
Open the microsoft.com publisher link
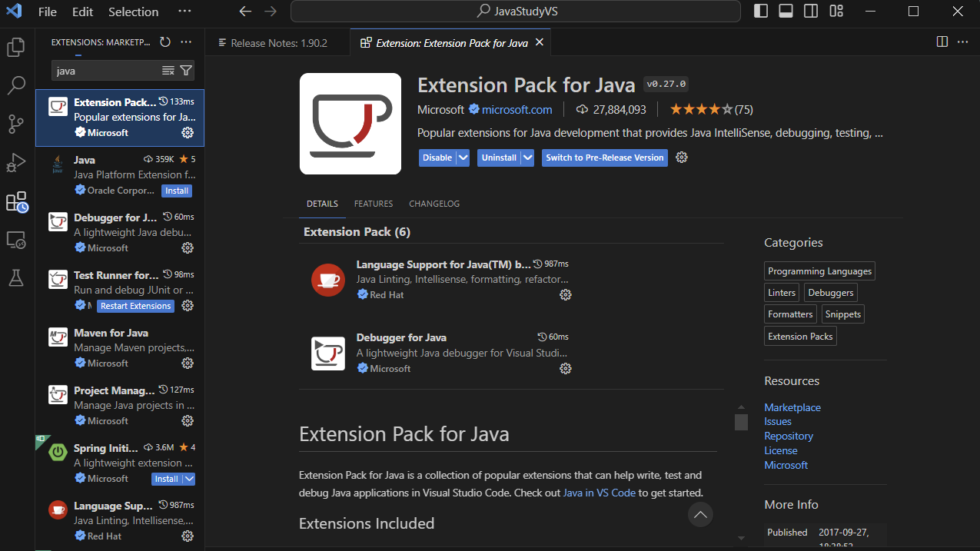(517, 109)
